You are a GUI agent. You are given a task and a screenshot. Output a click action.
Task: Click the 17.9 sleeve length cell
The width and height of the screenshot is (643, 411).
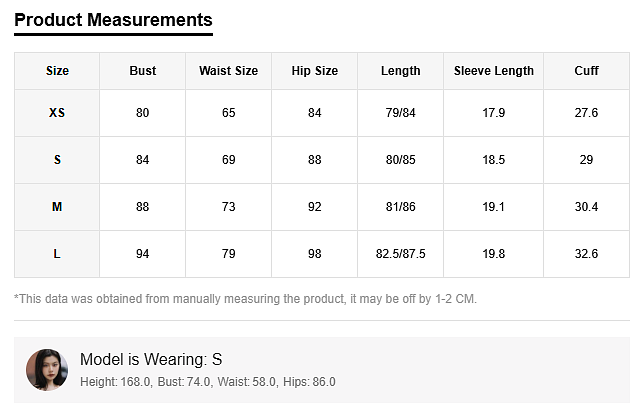[x=493, y=113]
